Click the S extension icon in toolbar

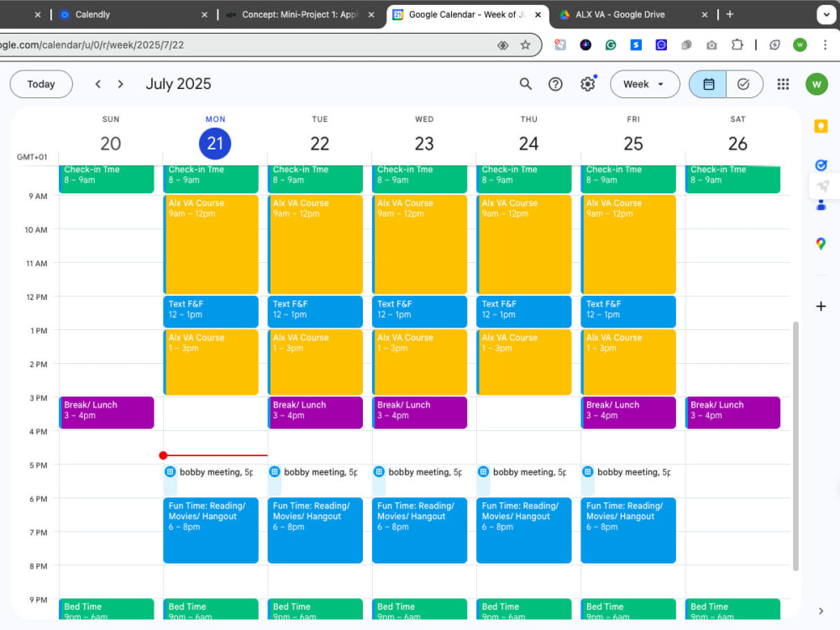coord(636,45)
